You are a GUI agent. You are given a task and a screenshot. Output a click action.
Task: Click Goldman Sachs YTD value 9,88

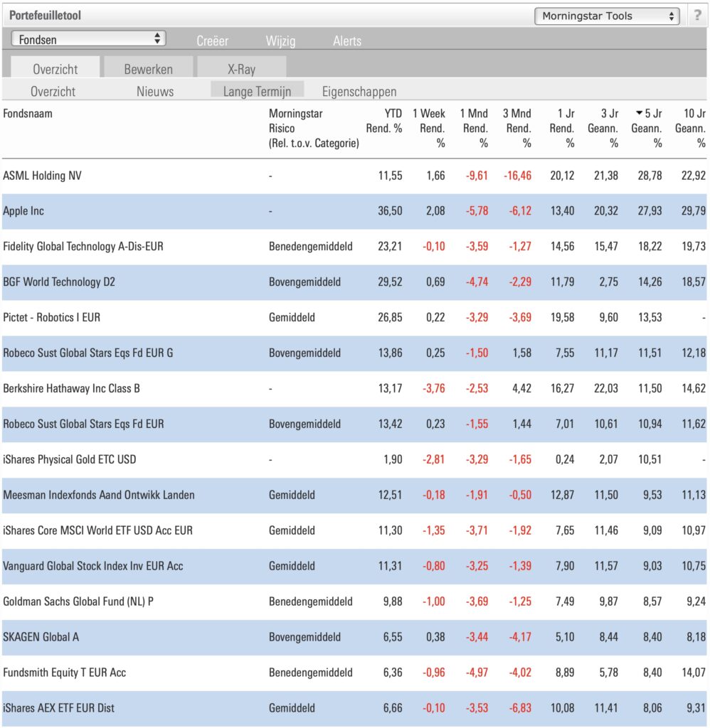tap(393, 601)
